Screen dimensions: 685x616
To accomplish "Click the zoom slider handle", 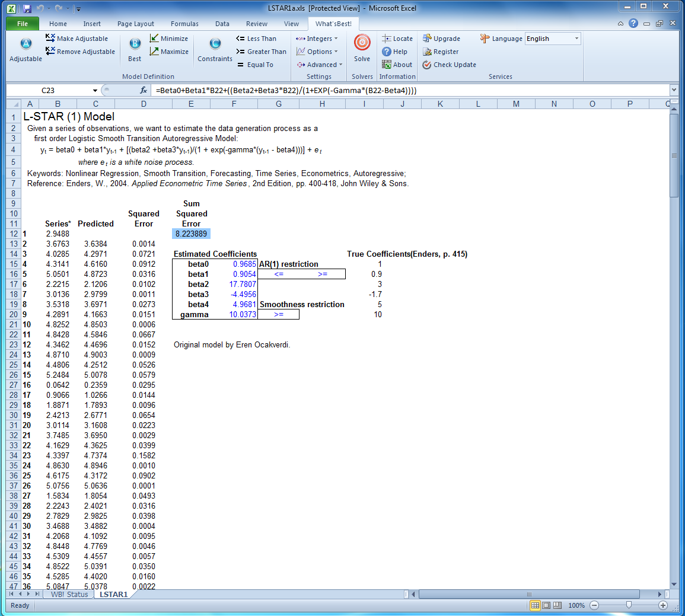I will (629, 605).
